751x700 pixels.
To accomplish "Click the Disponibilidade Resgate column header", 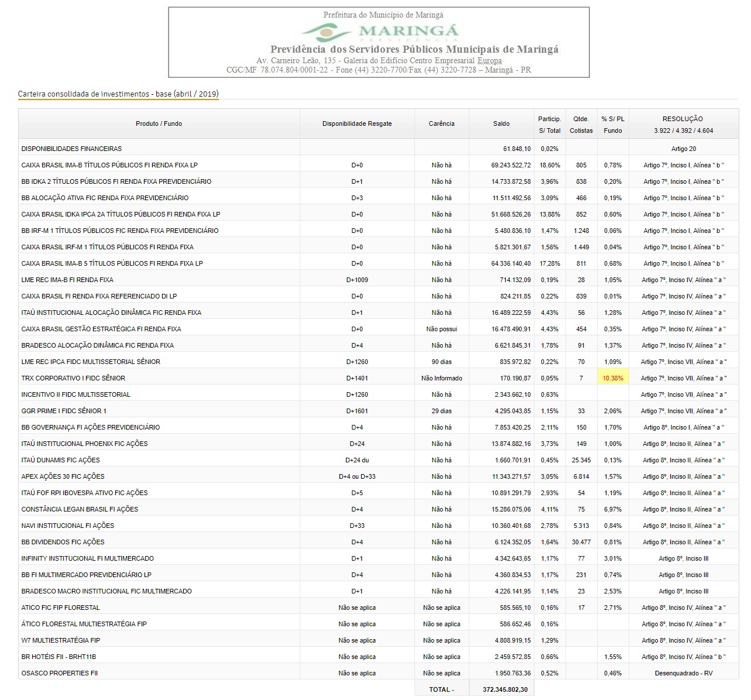I will point(356,123).
